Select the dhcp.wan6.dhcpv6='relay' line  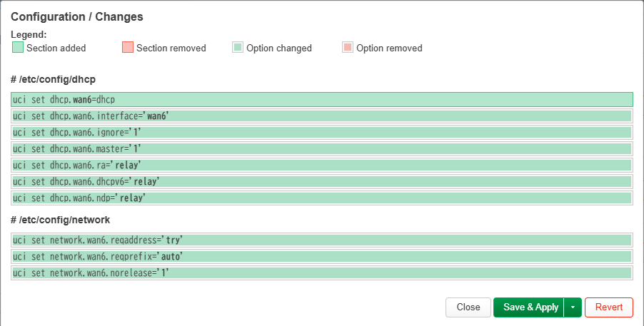(x=322, y=181)
